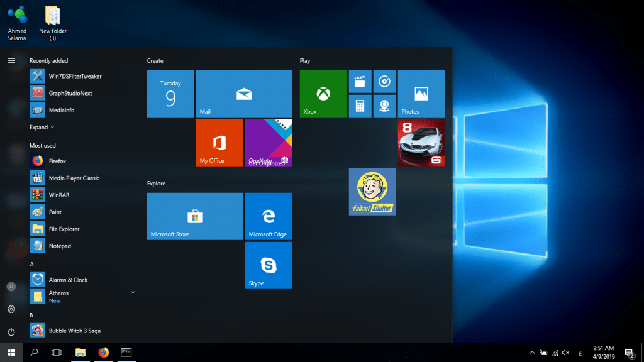The width and height of the screenshot is (644, 362).
Task: Open the clock showing 2:51 AM
Action: 603,353
